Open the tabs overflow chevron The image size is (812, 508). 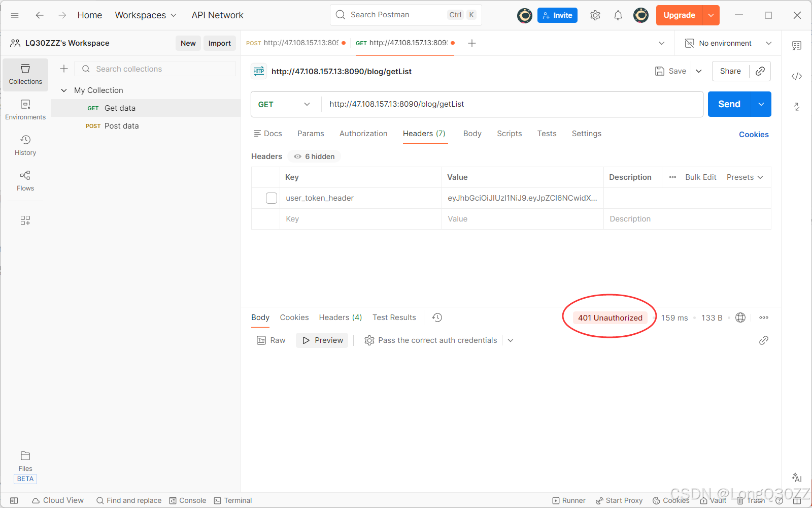tap(662, 43)
